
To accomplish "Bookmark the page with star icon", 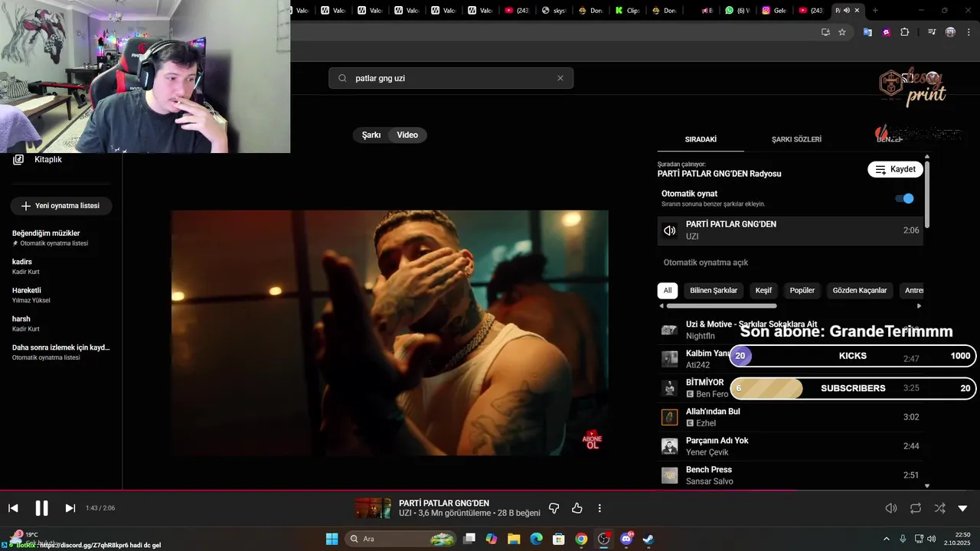I will pyautogui.click(x=842, y=32).
